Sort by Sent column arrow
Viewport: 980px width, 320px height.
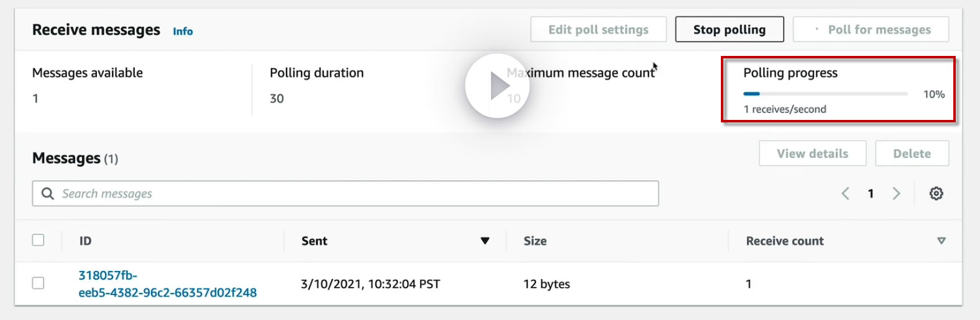(x=485, y=241)
